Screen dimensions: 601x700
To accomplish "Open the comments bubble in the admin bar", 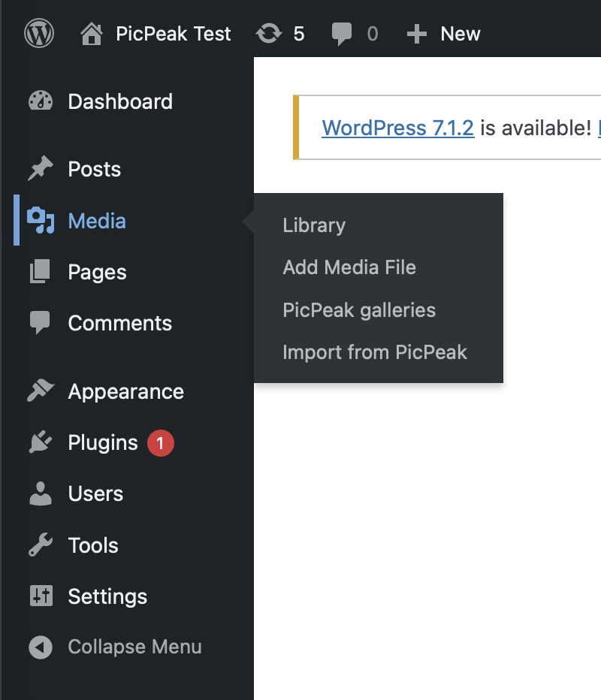I will [342, 35].
